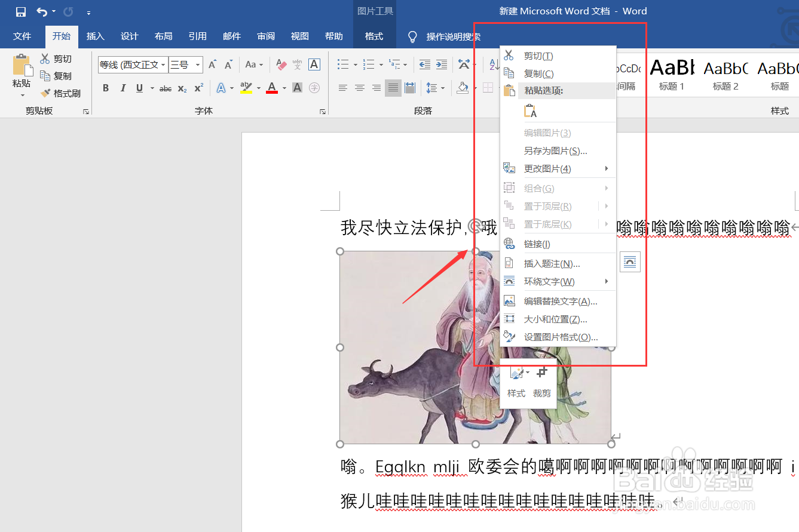Open Wrap Text (环绕文字) submenu
The image size is (799, 532).
(x=558, y=281)
